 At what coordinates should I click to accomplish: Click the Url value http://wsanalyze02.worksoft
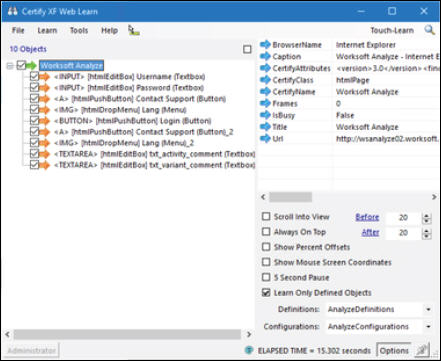(x=387, y=139)
